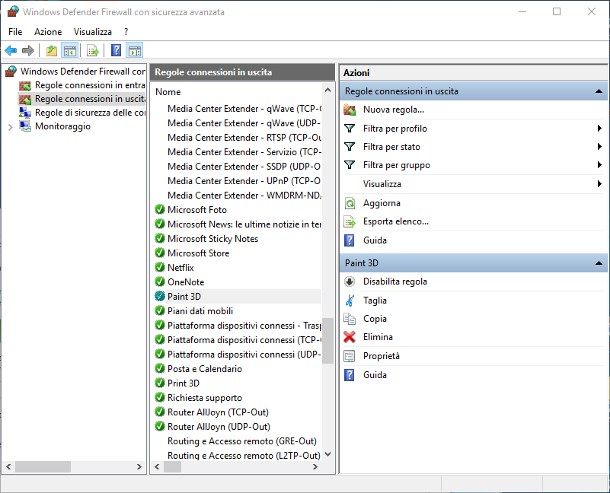Screen dimensions: 610x493
Task: Click the Disabilita regola action
Action: pos(395,281)
